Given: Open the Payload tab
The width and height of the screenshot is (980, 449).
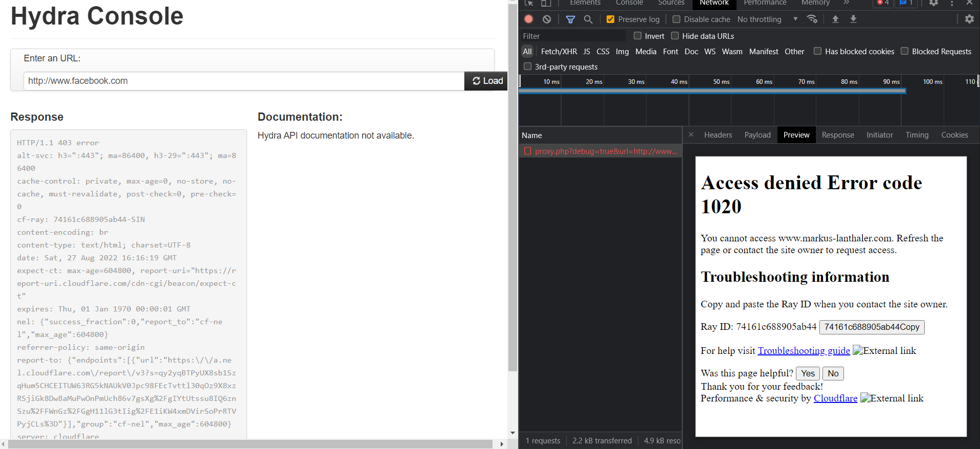Looking at the screenshot, I should pyautogui.click(x=757, y=135).
